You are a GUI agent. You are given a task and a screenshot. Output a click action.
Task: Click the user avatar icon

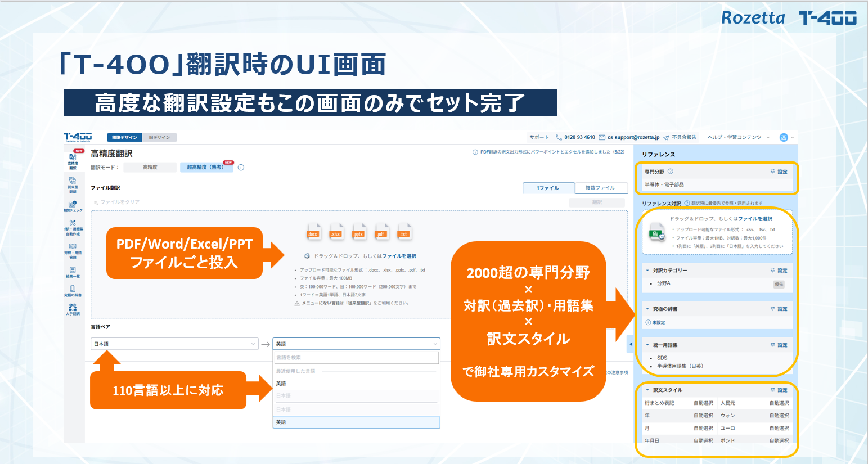click(x=784, y=137)
